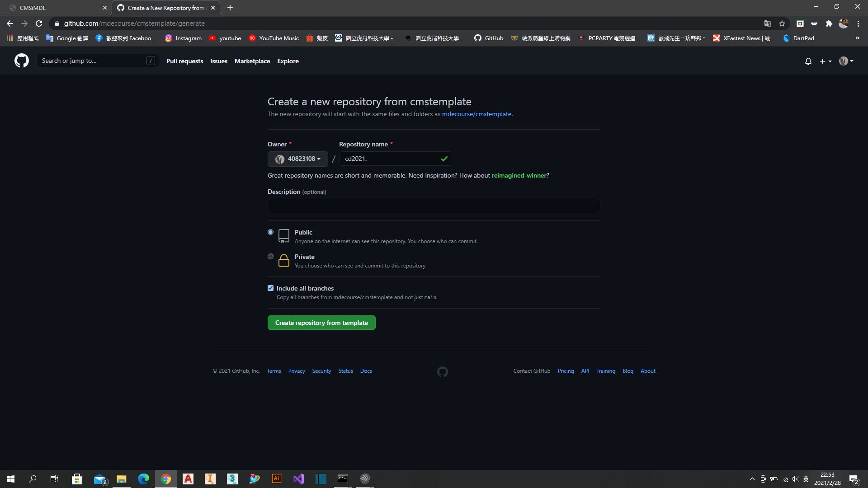
Task: Go back in browser
Action: [10, 23]
